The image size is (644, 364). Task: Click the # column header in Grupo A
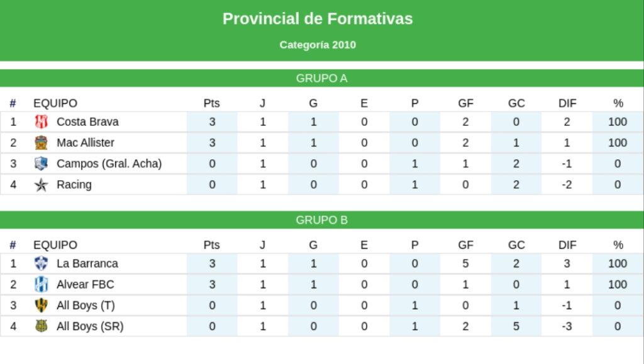pos(13,103)
